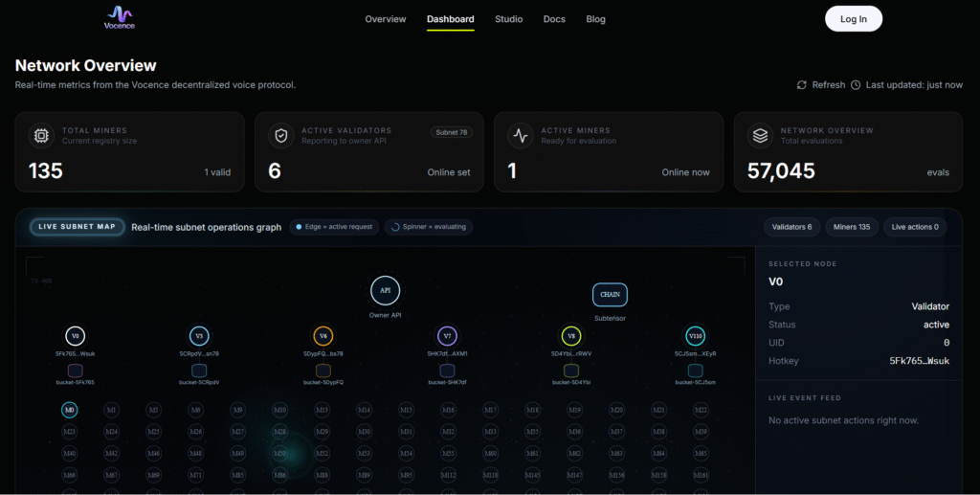Select validator node V8
Viewport: 980px width, 495px height.
tap(571, 336)
